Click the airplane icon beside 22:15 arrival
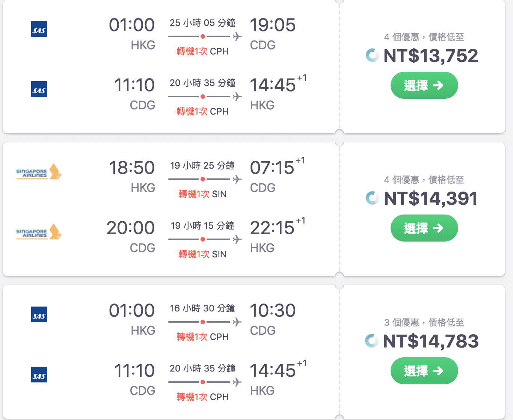 pos(237,239)
